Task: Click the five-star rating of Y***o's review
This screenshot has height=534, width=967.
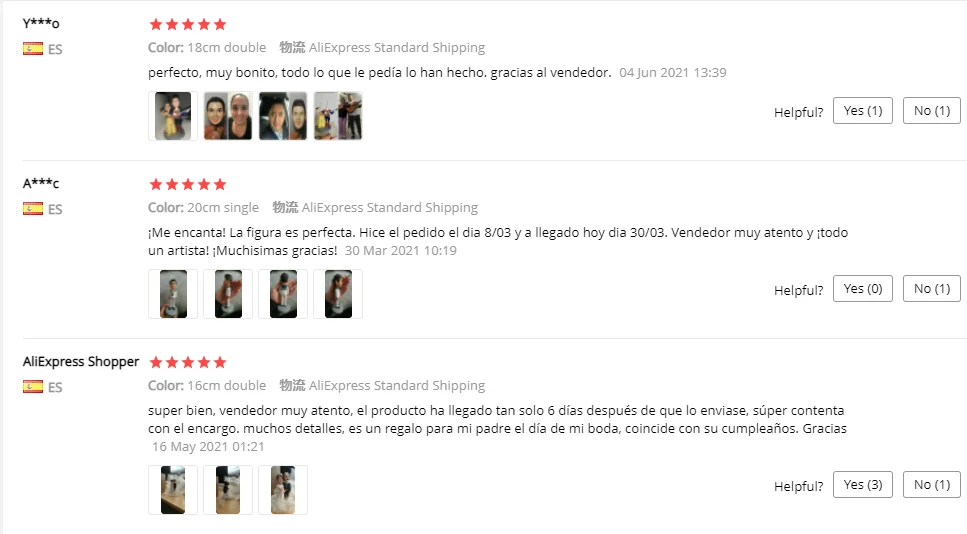Action: pyautogui.click(x=188, y=25)
